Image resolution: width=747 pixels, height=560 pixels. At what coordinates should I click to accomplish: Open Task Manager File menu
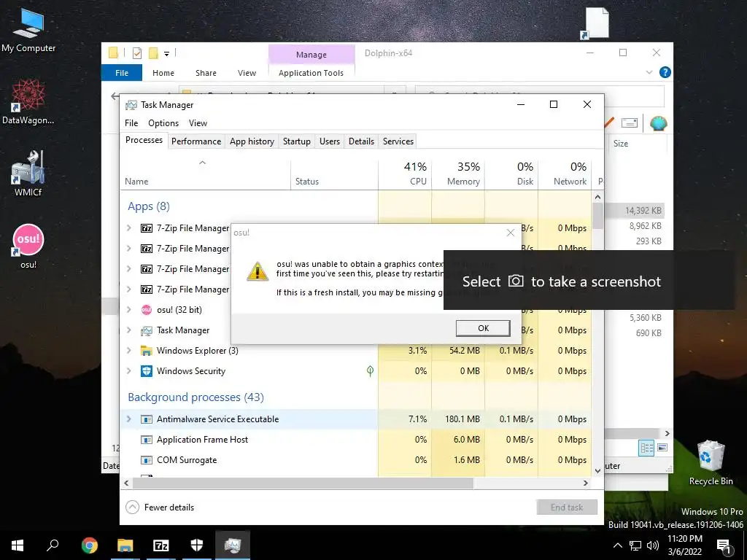(131, 122)
